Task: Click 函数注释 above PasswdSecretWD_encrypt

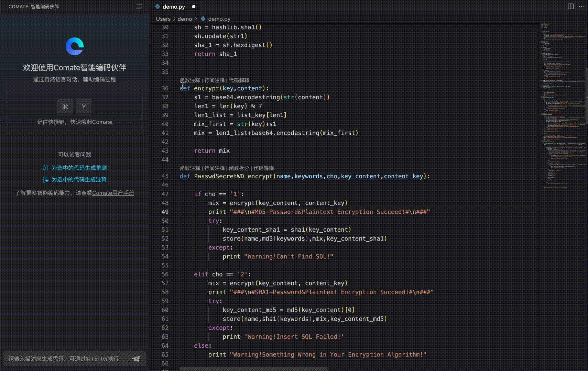Action: click(x=190, y=168)
